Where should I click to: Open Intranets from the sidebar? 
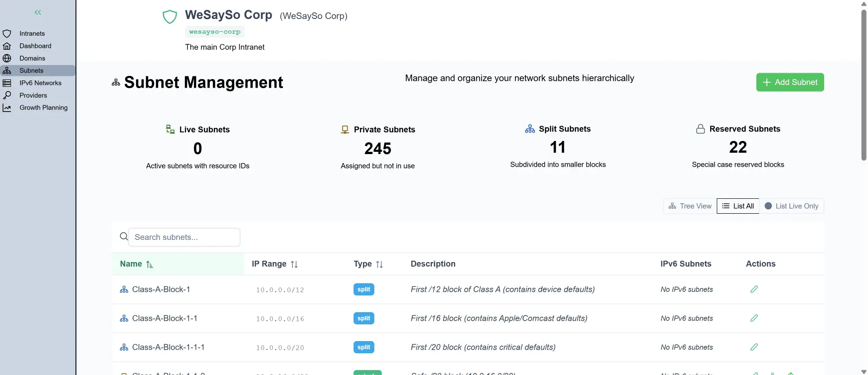(32, 33)
